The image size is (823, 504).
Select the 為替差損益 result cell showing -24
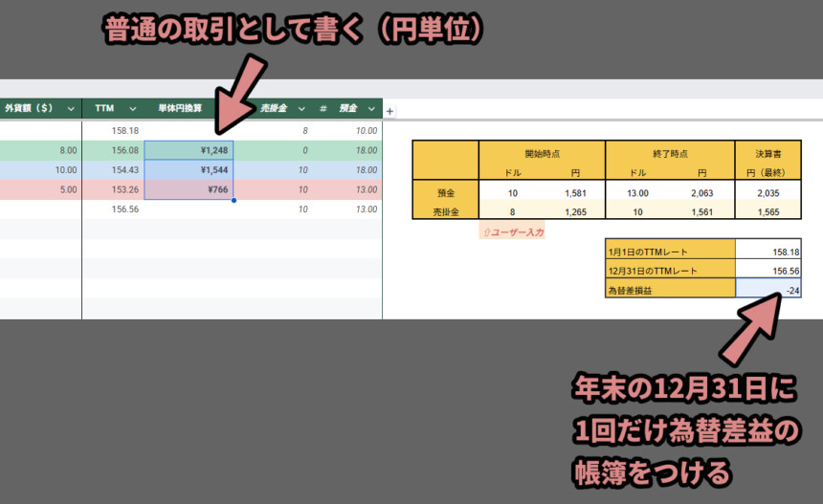click(767, 291)
